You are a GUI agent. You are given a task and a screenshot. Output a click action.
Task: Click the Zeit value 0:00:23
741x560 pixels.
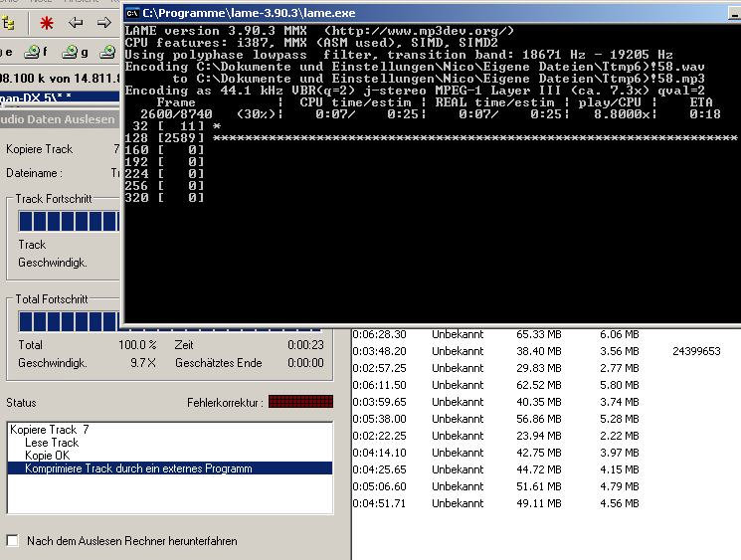(x=305, y=345)
